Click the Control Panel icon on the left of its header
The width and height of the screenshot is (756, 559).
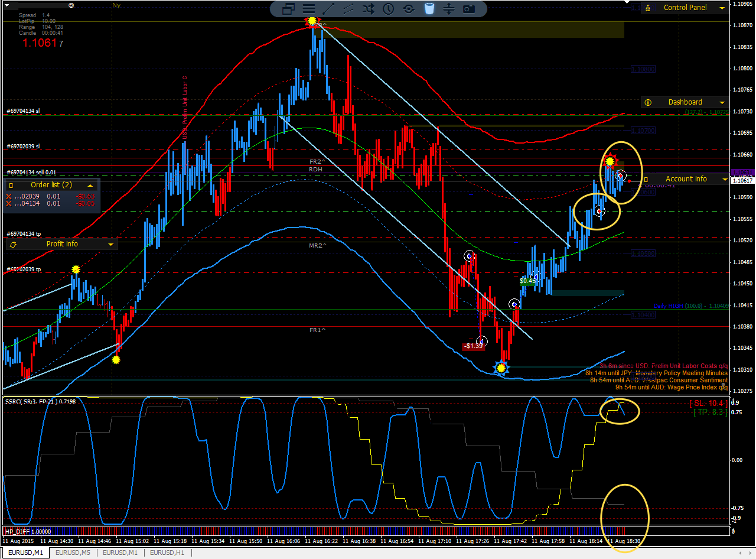click(x=648, y=8)
